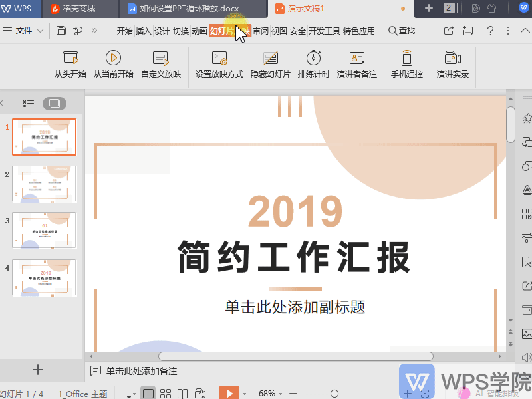Select slide 3 thumbnail in the panel
The height and width of the screenshot is (399, 532).
click(x=44, y=231)
